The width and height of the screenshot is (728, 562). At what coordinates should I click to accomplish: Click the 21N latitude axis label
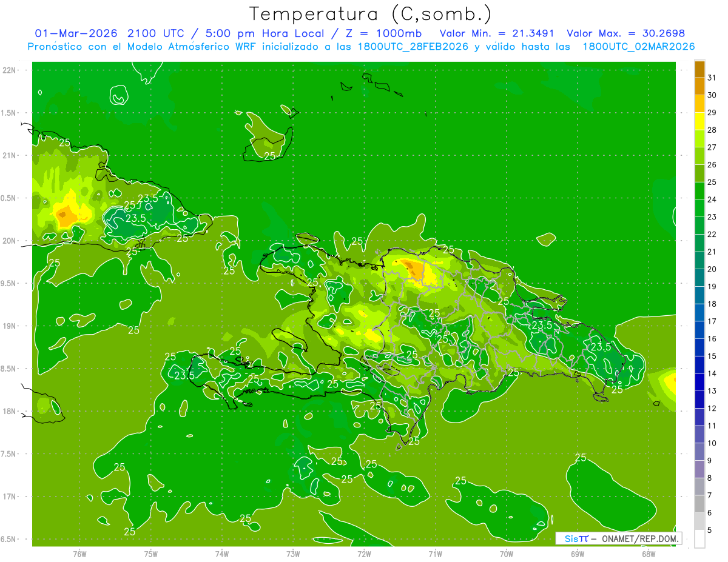(x=10, y=155)
